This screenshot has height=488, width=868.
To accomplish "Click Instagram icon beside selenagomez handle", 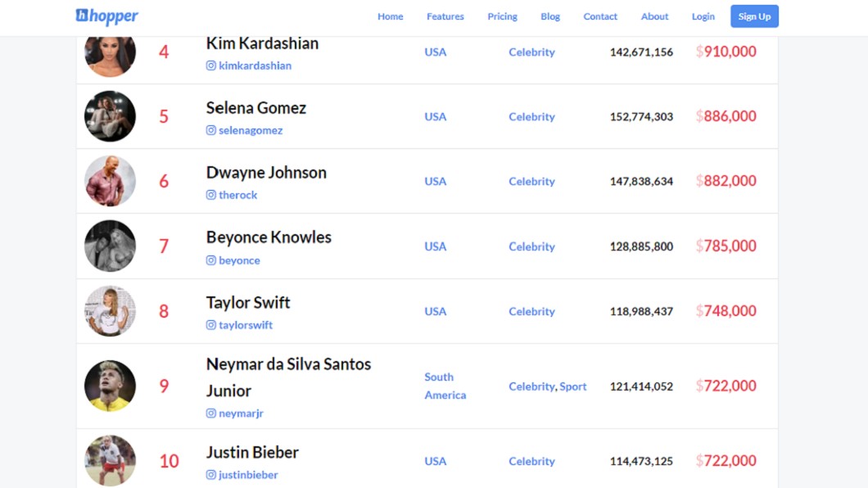I will [x=211, y=130].
